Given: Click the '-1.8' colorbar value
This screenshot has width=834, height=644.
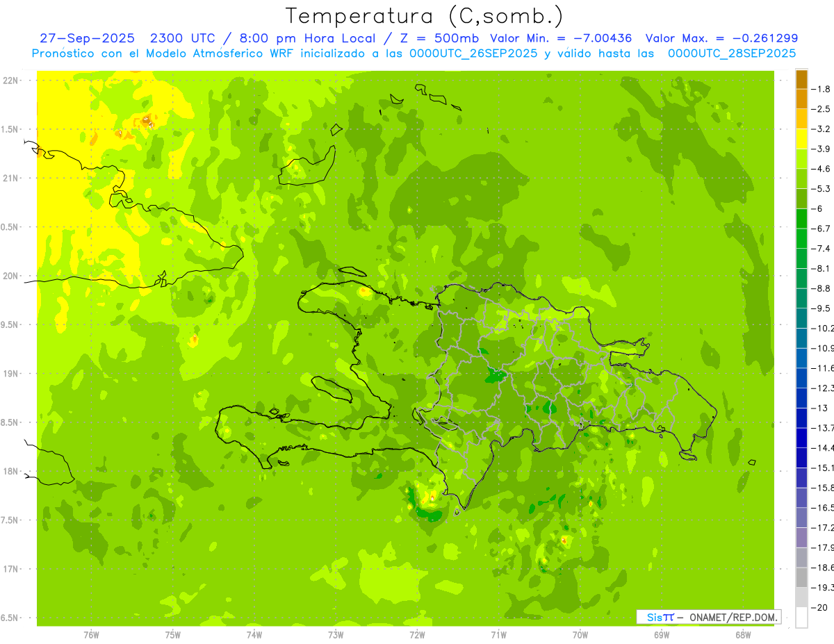Looking at the screenshot, I should pos(821,89).
